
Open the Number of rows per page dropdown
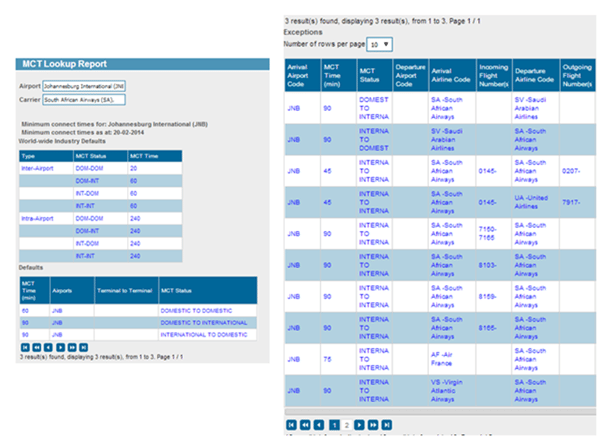(380, 44)
